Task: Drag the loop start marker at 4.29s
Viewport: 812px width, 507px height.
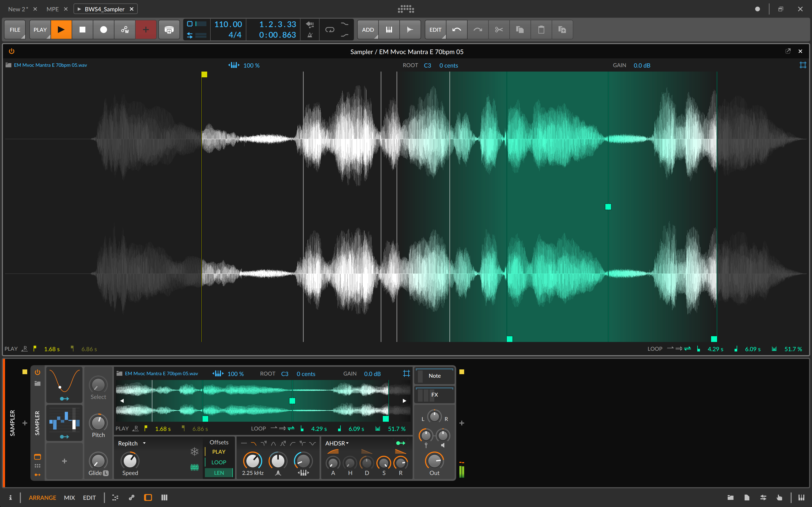Action: (509, 339)
